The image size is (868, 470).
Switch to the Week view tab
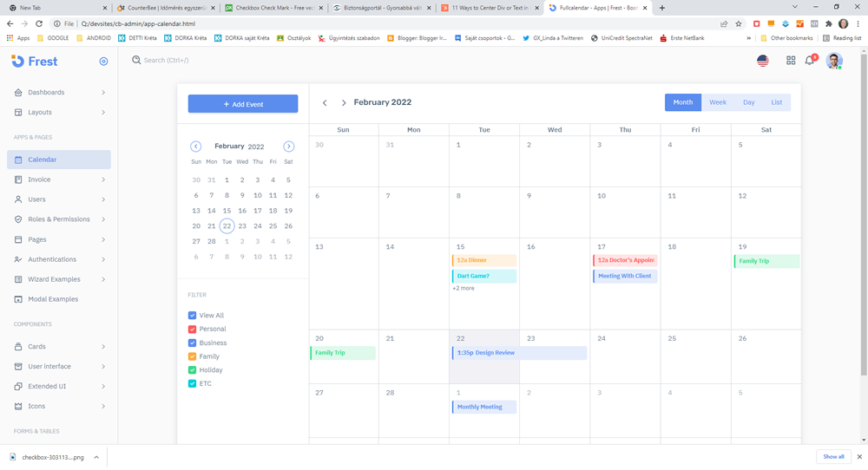coord(718,102)
